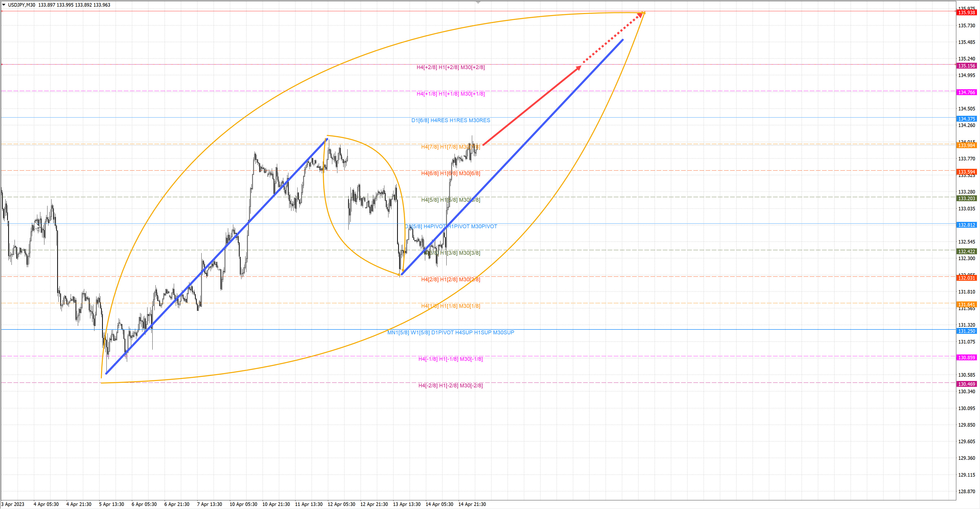The width and height of the screenshot is (980, 509).
Task: Click the blue 134.375 price label
Action: pos(966,119)
